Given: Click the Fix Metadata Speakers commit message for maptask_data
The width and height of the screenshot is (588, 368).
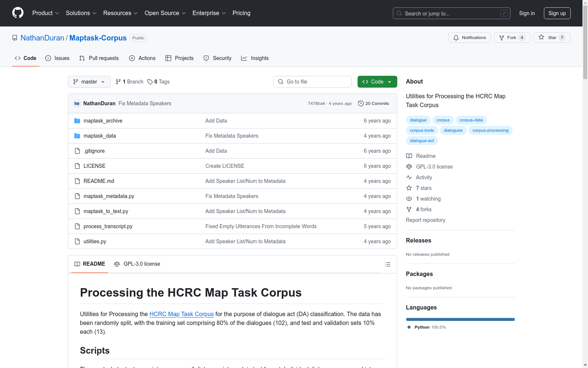Looking at the screenshot, I should coord(232,136).
